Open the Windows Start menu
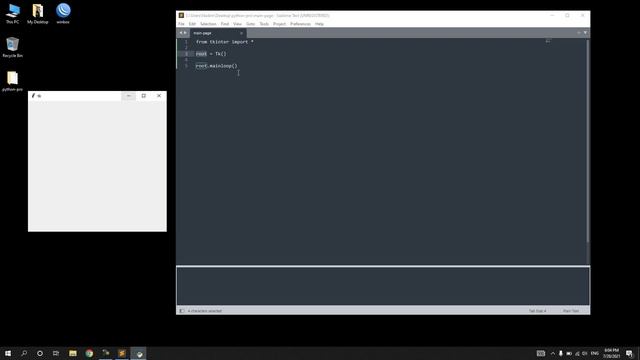This screenshot has height=360, width=640. pos(8,353)
